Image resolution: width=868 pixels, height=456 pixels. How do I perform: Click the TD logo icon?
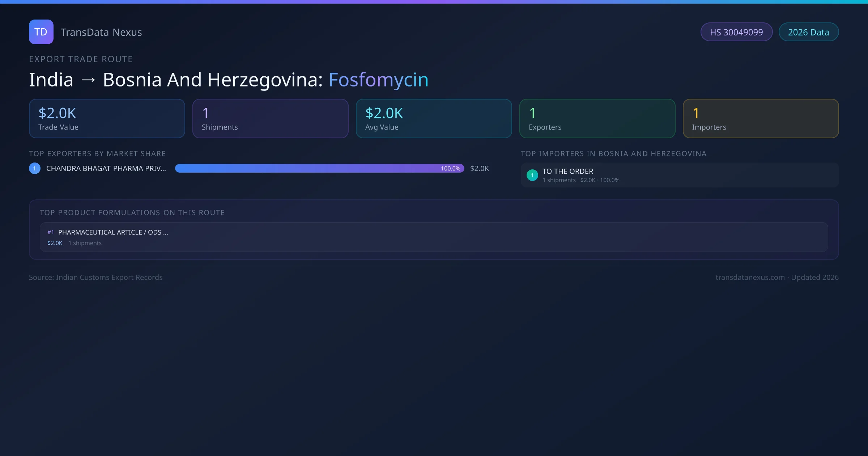click(x=41, y=32)
